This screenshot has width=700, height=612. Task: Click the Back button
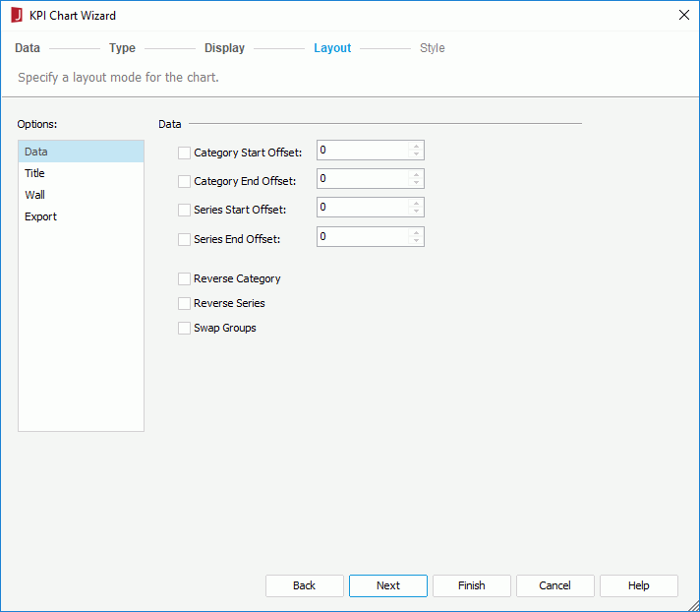[x=305, y=585]
